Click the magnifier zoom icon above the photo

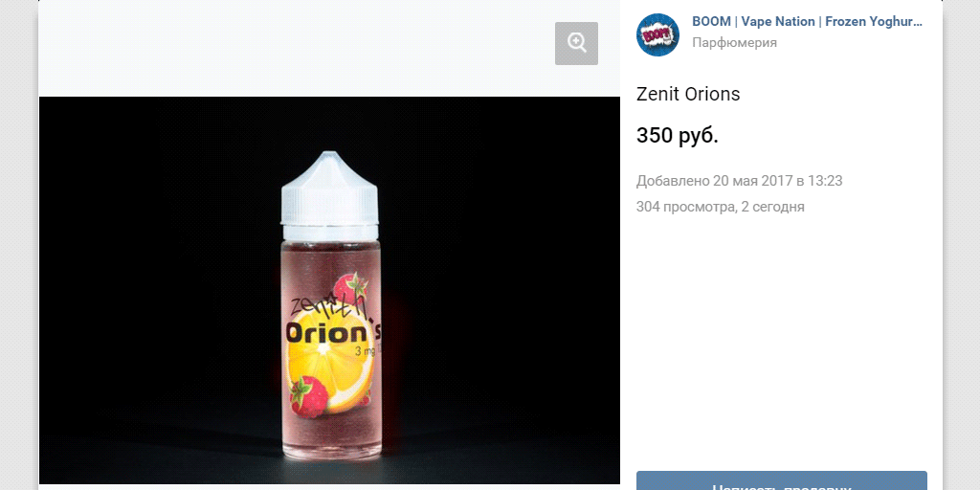coord(576,43)
